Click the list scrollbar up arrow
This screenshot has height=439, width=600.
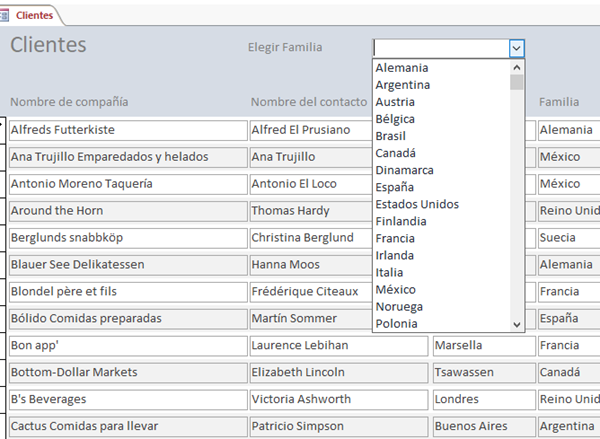(x=517, y=67)
